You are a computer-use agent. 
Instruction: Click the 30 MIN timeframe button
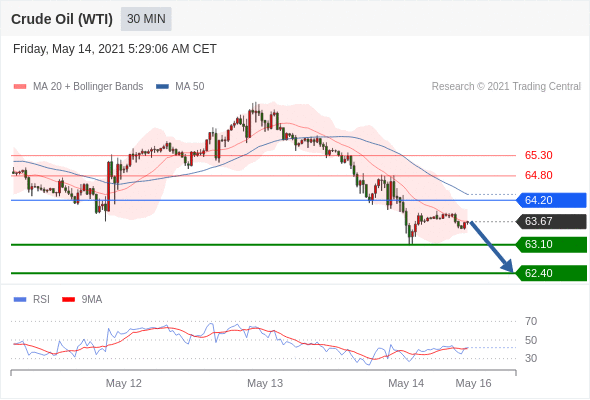tap(146, 19)
